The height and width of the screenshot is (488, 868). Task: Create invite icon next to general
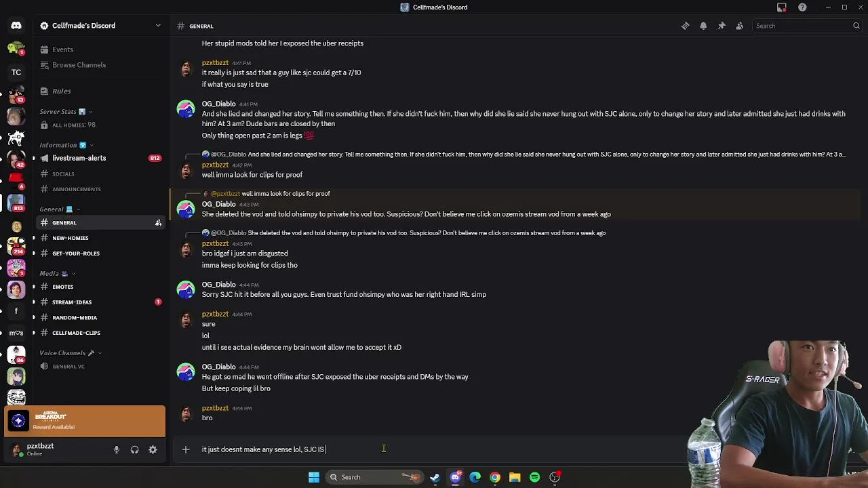pyautogui.click(x=158, y=222)
